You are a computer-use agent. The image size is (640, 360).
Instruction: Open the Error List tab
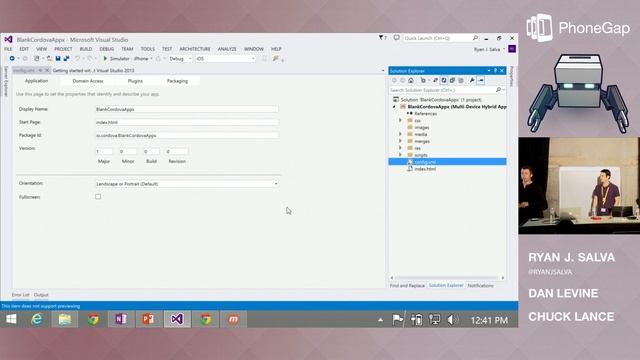20,295
